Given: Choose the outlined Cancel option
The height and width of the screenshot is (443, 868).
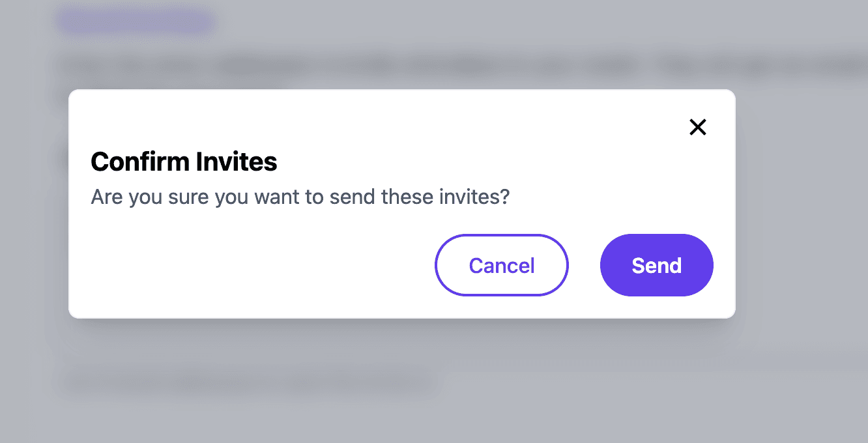Looking at the screenshot, I should [502, 265].
